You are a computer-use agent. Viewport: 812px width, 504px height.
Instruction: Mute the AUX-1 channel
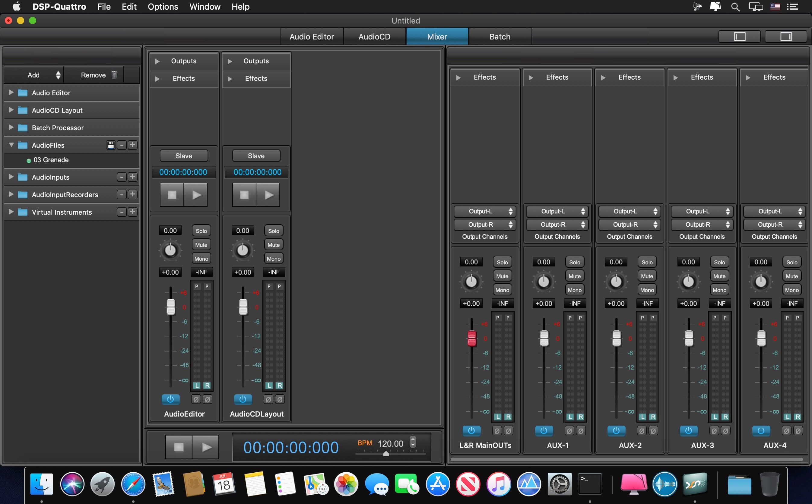tap(575, 276)
